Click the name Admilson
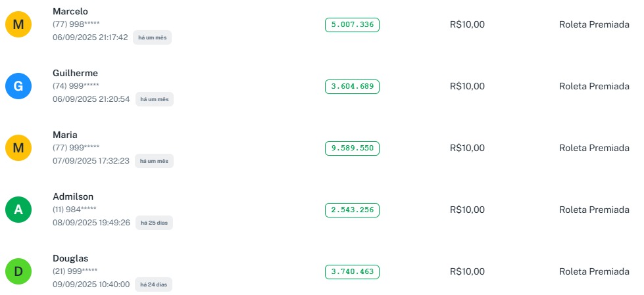644x295 pixels. [x=73, y=196]
